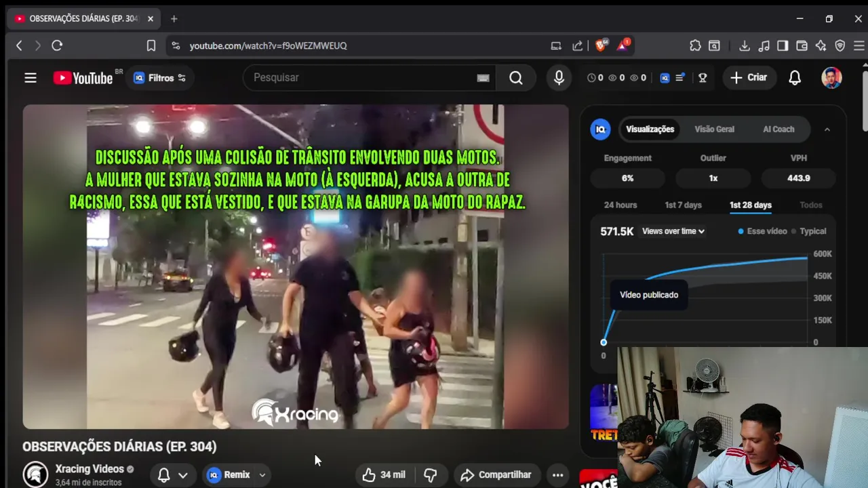
Task: Open the music note playlist icon
Action: tap(764, 45)
